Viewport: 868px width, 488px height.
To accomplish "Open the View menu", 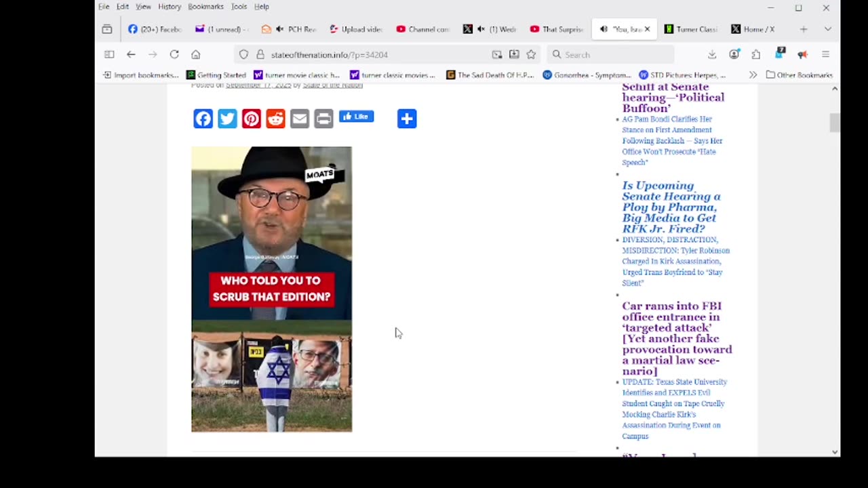I will pos(143,7).
